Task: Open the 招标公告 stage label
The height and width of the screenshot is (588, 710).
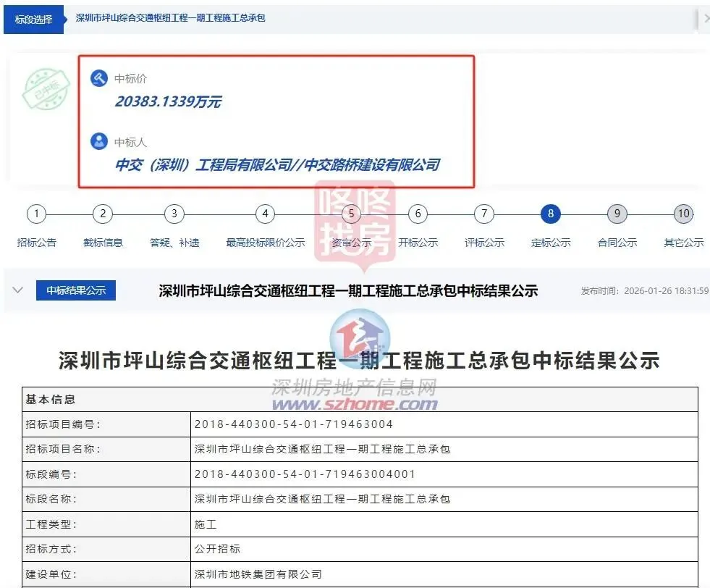Action: [37, 243]
